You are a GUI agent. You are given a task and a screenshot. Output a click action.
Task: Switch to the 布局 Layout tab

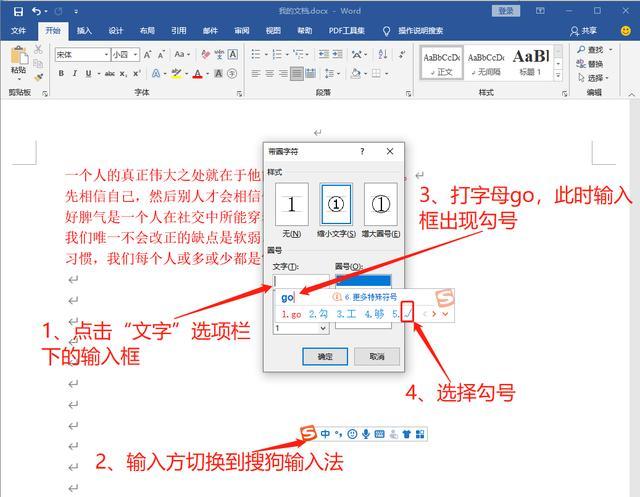click(x=147, y=31)
